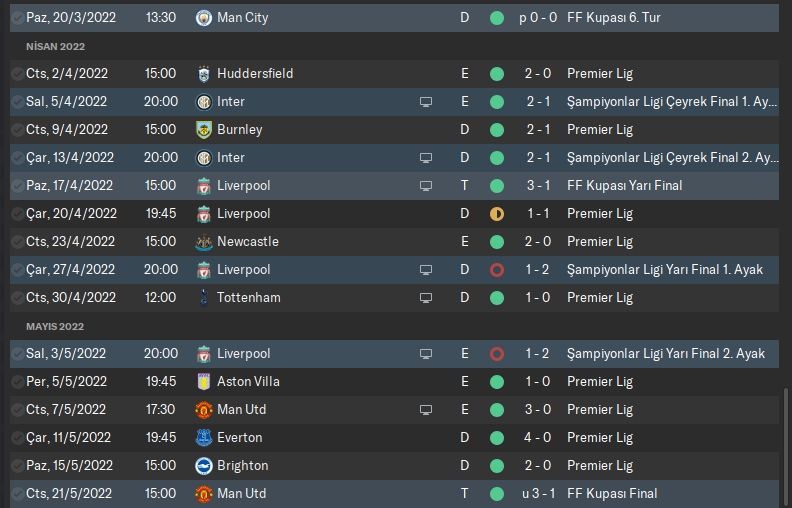The width and height of the screenshot is (792, 508).
Task: Click the checkmark beside Cts, 2/4/2022
Action: point(17,74)
